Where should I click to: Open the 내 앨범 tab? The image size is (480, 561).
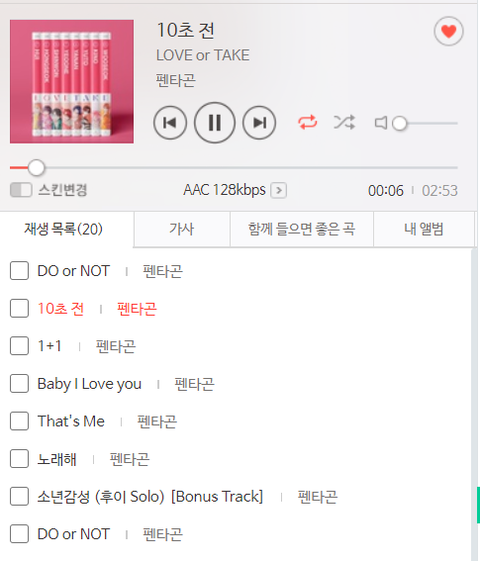pyautogui.click(x=424, y=229)
